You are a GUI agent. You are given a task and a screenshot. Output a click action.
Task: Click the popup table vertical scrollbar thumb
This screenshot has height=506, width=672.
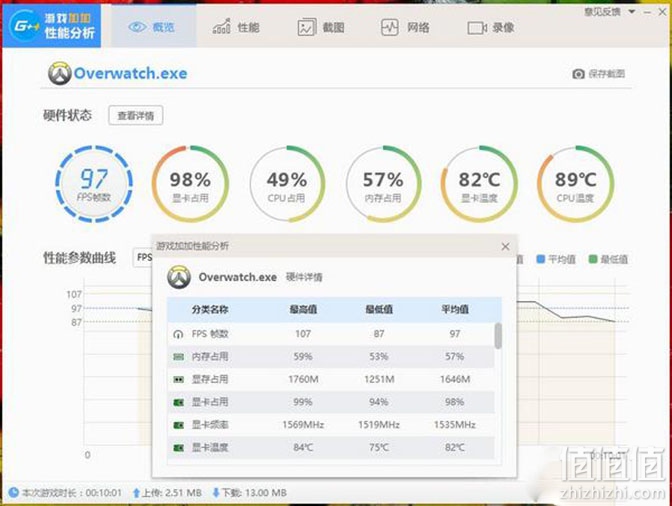point(498,336)
